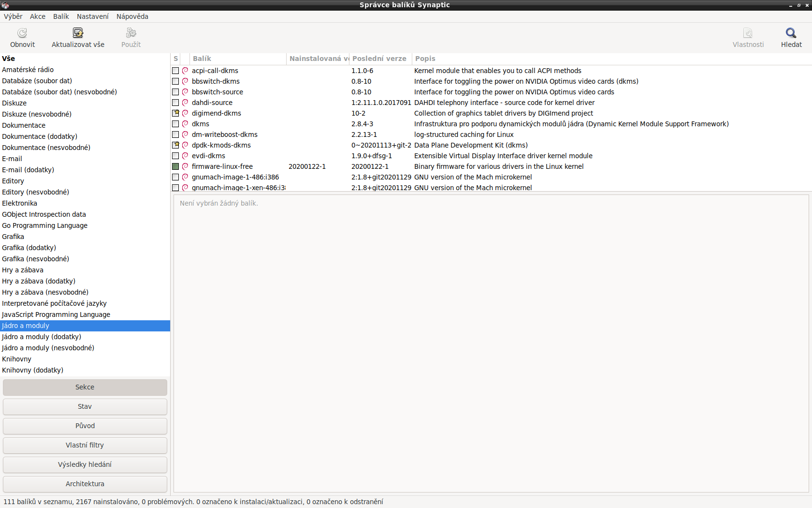Image resolution: width=812 pixels, height=508 pixels.
Task: Select Elektronika section
Action: [x=85, y=203]
